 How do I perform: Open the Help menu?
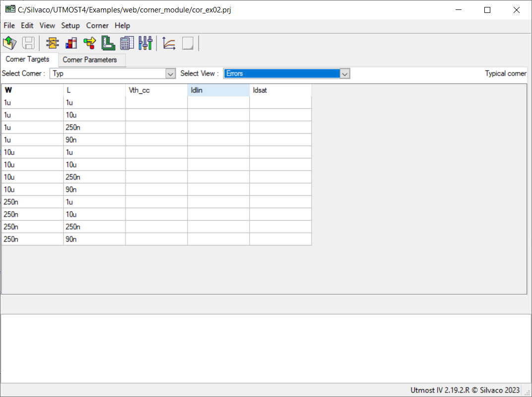pyautogui.click(x=122, y=25)
